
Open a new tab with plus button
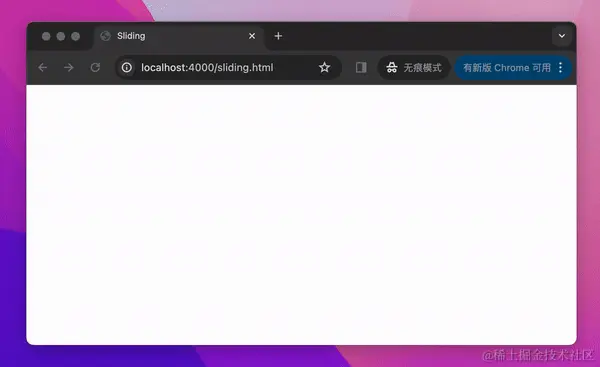click(x=278, y=36)
